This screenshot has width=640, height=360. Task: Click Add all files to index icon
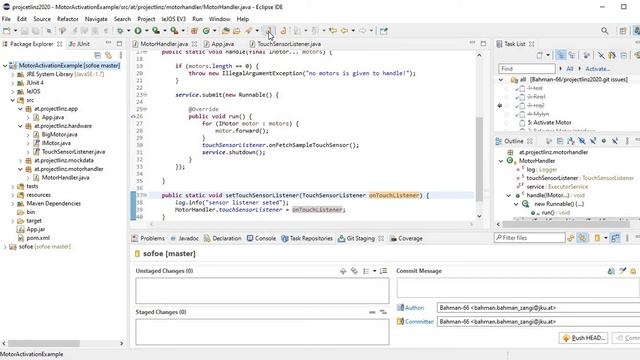click(354, 271)
